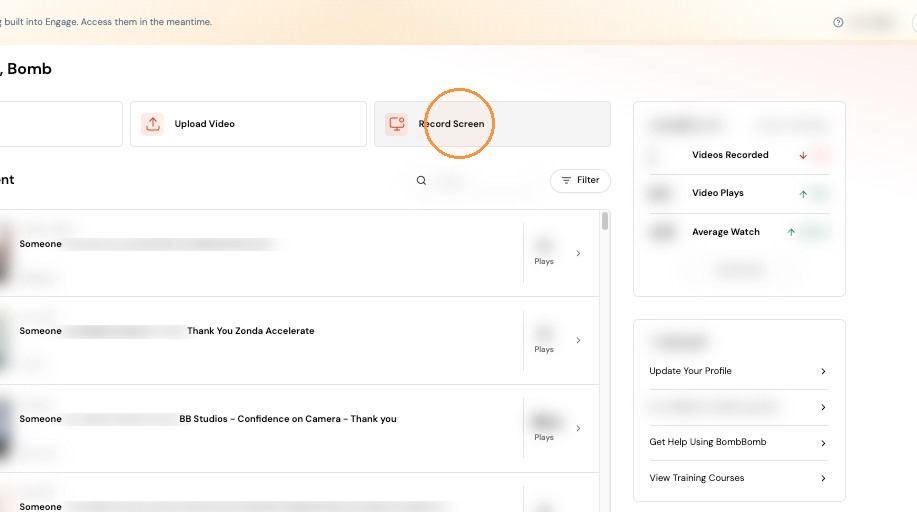
Task: Click the Record Screen button
Action: [x=492, y=124]
